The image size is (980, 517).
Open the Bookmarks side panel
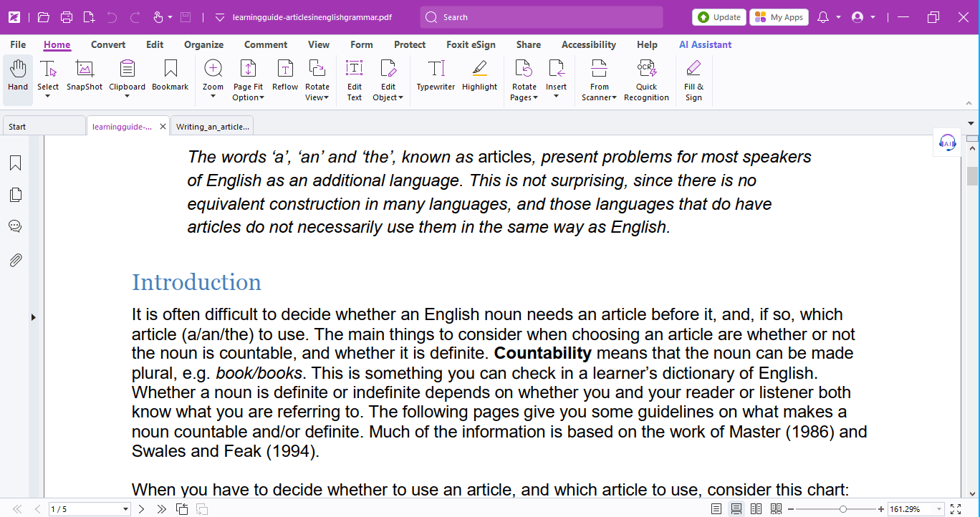(x=15, y=163)
